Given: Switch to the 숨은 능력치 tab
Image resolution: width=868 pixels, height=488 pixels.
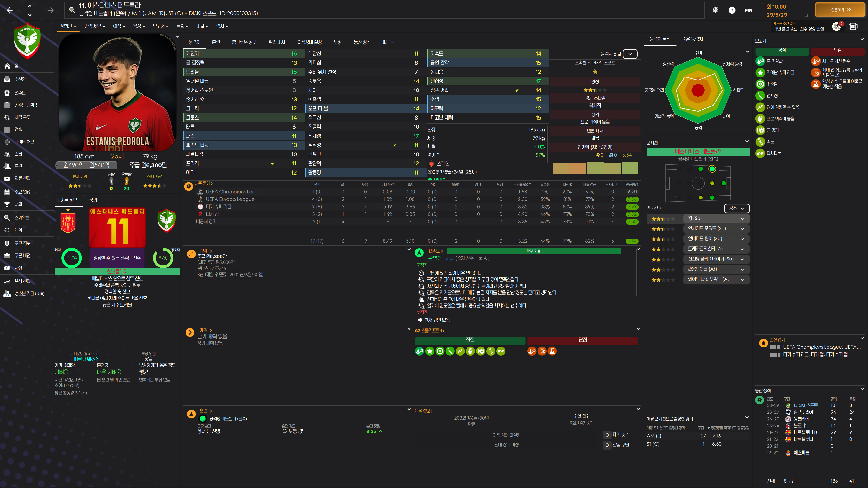Looking at the screenshot, I should click(692, 39).
